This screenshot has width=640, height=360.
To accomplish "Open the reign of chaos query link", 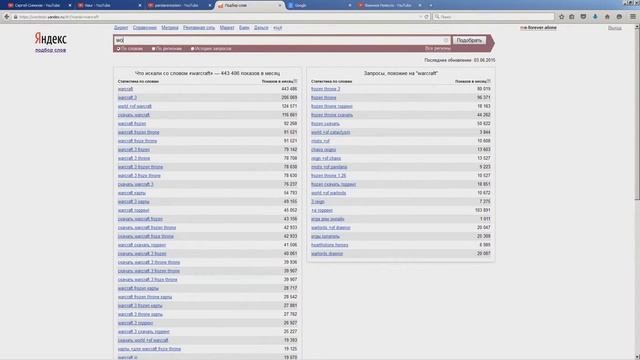I will point(326,158).
